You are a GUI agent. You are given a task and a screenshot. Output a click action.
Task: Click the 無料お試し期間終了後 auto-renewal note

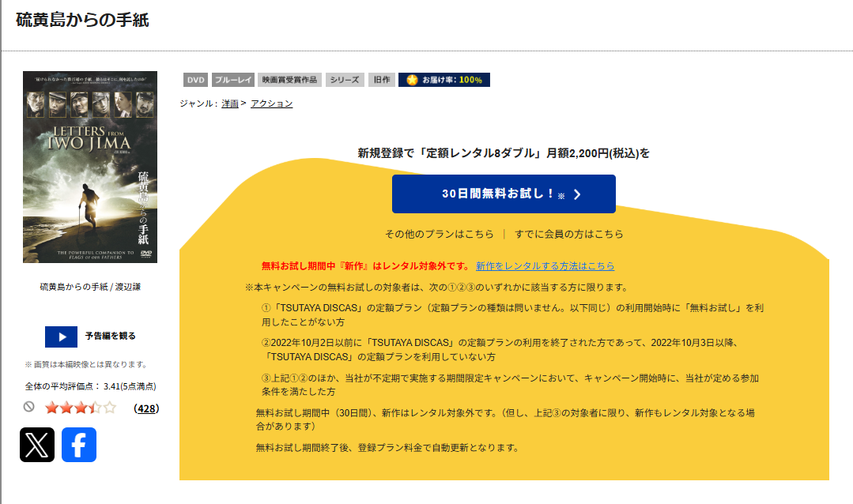point(388,447)
